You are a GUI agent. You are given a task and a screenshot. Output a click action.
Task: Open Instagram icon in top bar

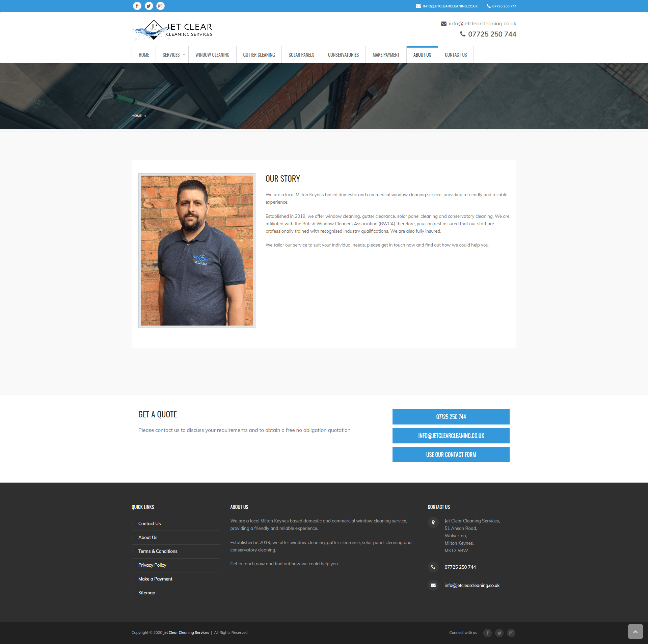[x=160, y=6]
